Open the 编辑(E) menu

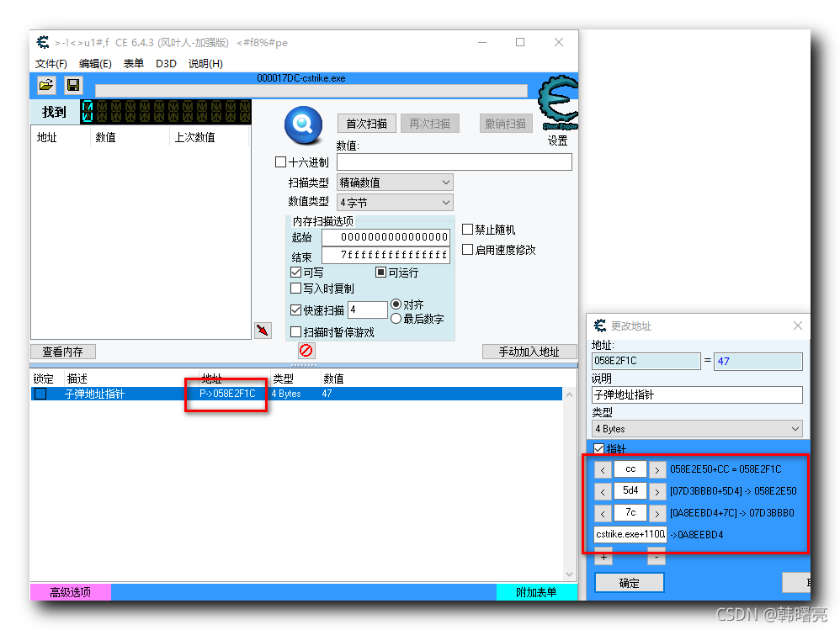tap(95, 64)
